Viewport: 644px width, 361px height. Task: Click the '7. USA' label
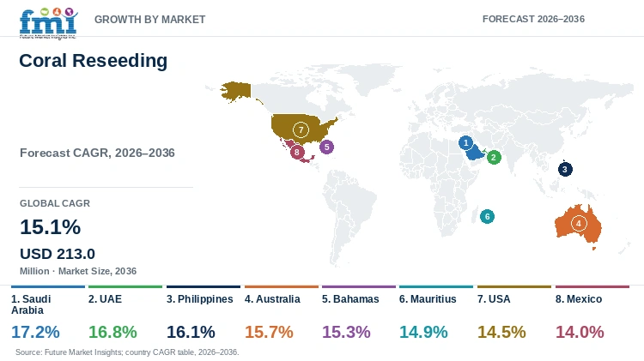tap(494, 299)
